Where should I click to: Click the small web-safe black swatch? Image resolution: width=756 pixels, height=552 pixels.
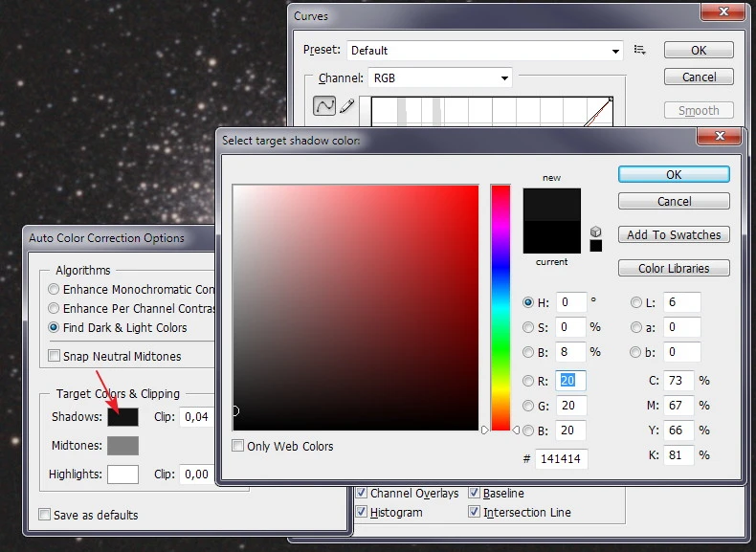(595, 246)
